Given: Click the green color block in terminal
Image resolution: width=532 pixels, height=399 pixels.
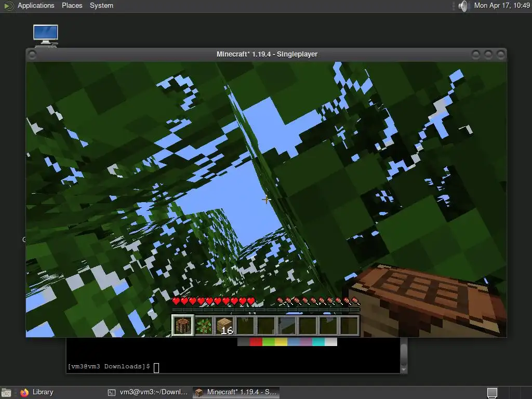Looking at the screenshot, I should tap(269, 342).
